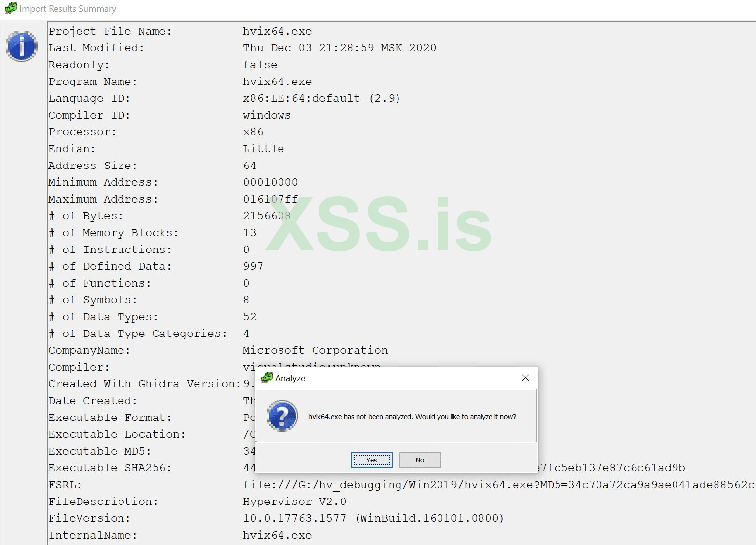Click the Executable SHA256 label
756x545 pixels.
(x=110, y=468)
